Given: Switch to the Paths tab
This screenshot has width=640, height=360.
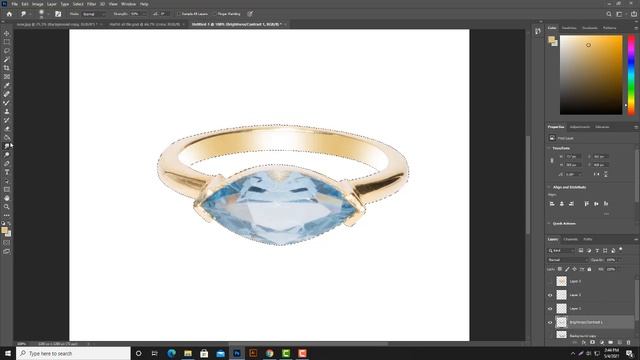Looking at the screenshot, I should (587, 239).
